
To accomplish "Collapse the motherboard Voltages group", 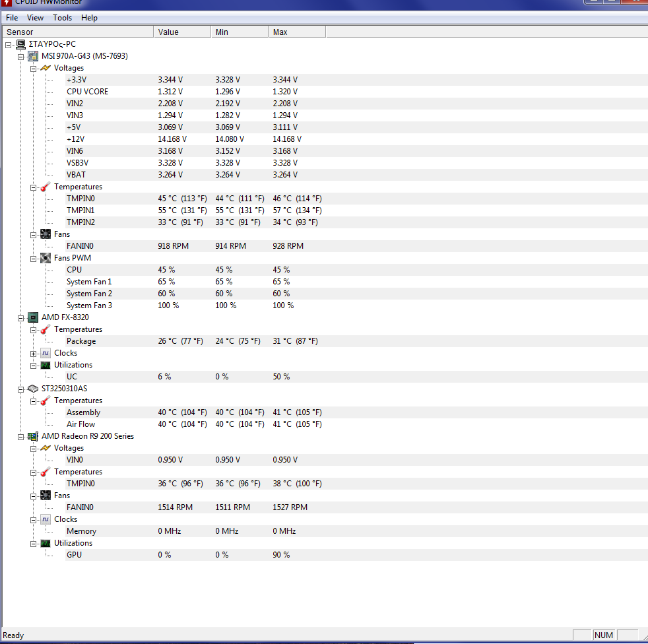I will point(33,69).
